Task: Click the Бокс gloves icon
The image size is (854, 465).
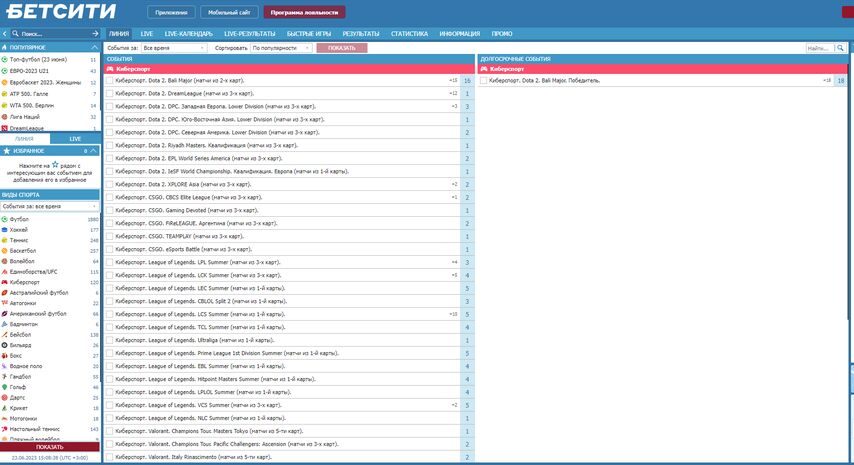Action: coord(4,356)
